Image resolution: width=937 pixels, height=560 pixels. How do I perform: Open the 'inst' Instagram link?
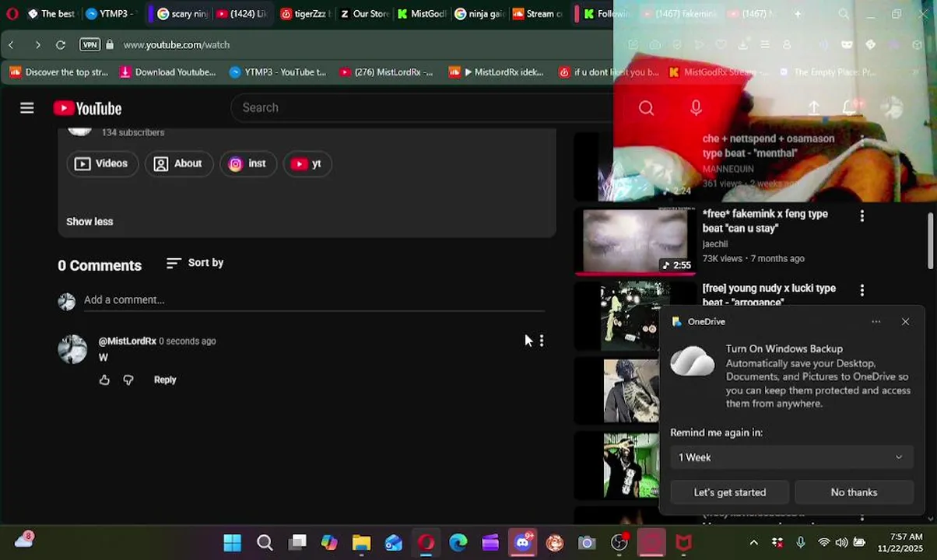(x=248, y=163)
